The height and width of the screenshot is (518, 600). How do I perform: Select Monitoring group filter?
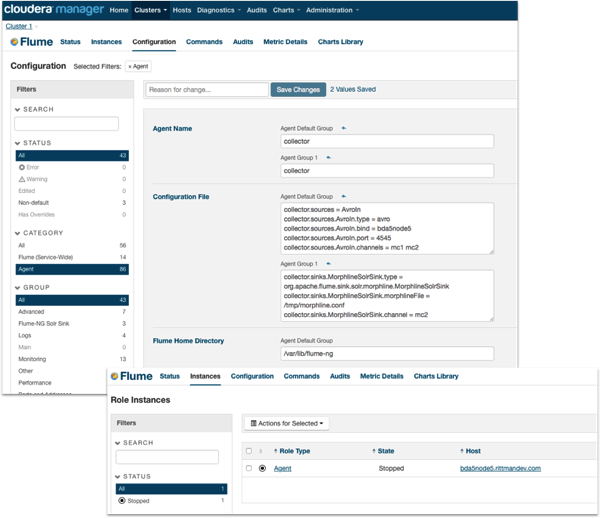point(72,359)
